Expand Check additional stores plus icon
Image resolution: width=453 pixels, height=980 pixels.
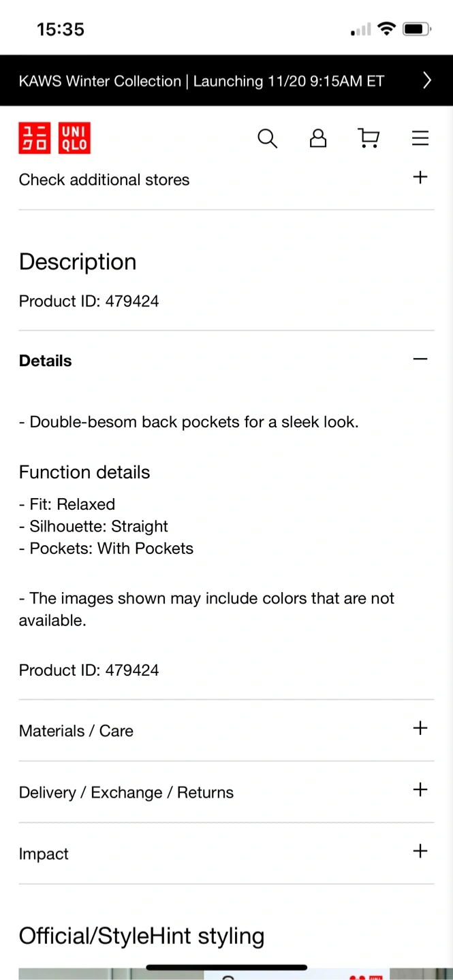(x=420, y=178)
